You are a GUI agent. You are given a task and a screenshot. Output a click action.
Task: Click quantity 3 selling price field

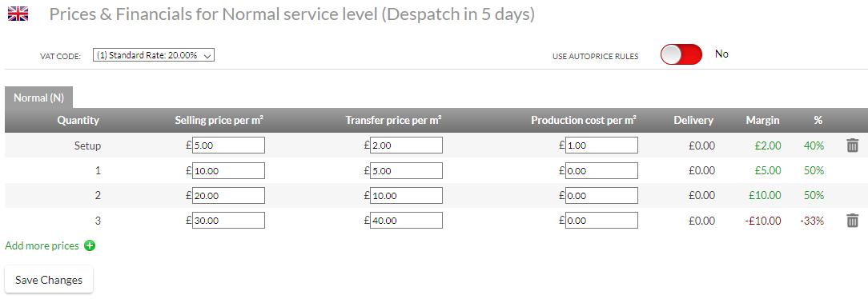click(x=229, y=221)
